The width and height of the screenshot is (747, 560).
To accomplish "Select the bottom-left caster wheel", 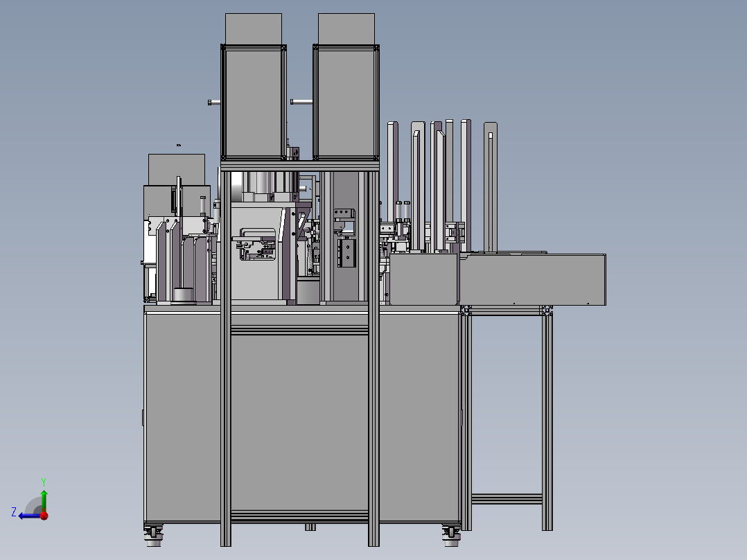I will (152, 534).
